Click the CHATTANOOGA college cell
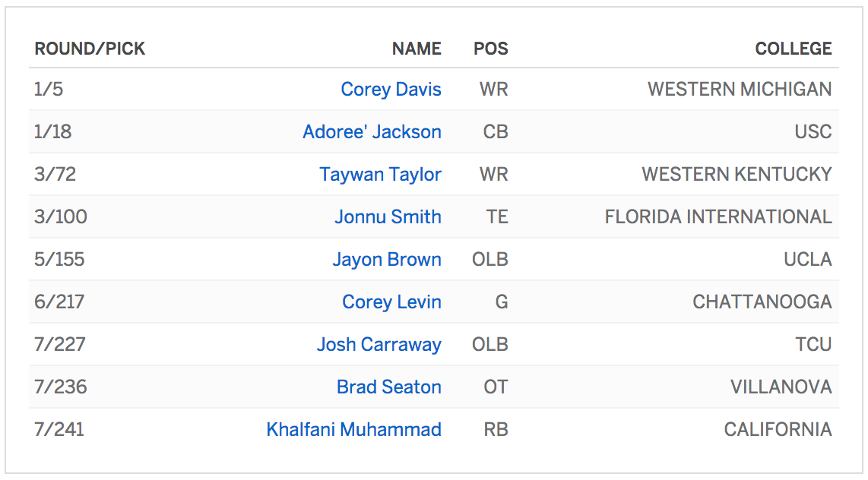Viewport: 868px width, 480px height. coord(762,302)
